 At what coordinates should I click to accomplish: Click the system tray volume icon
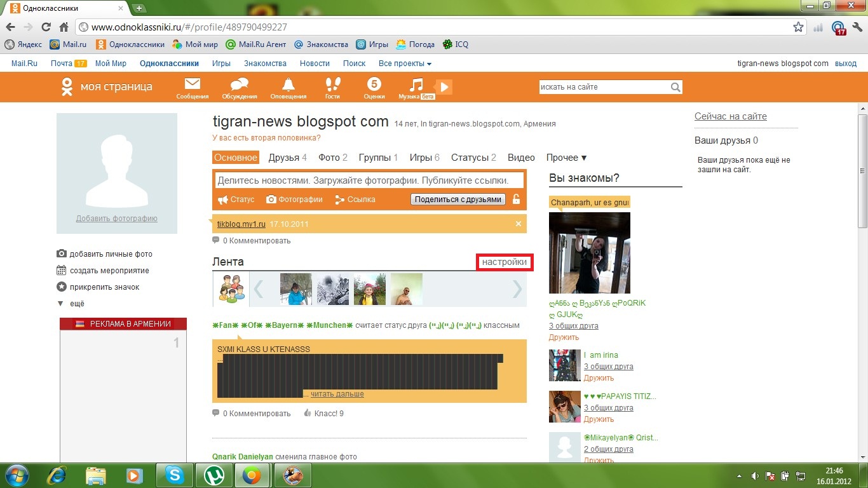(755, 475)
